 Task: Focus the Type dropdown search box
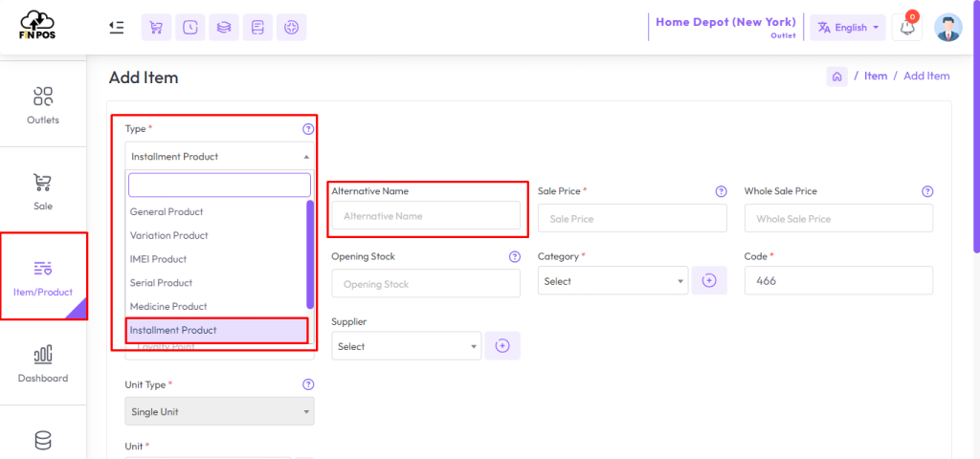(x=219, y=185)
